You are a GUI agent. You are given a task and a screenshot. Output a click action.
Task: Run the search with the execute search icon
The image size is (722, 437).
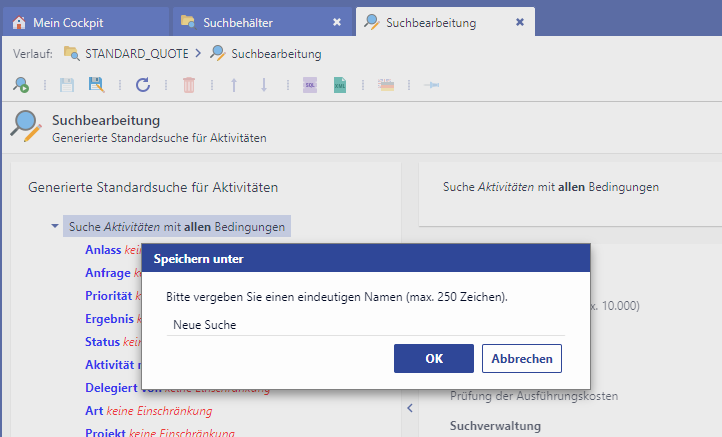21,85
